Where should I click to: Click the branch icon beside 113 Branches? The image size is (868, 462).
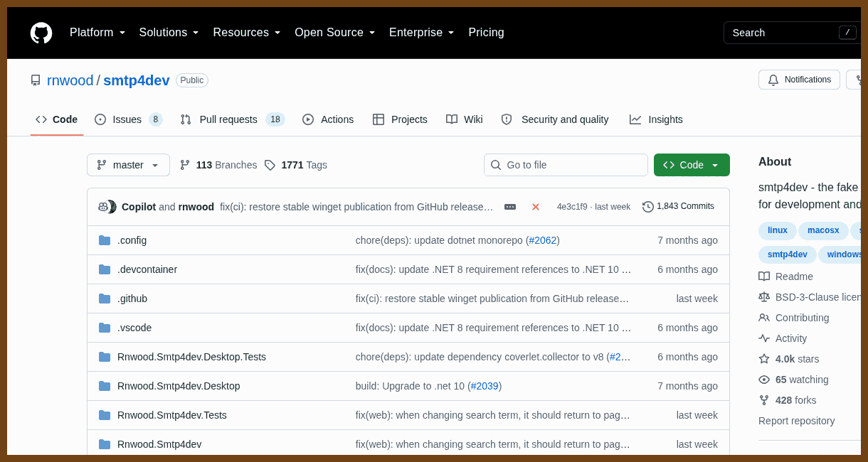pos(185,165)
